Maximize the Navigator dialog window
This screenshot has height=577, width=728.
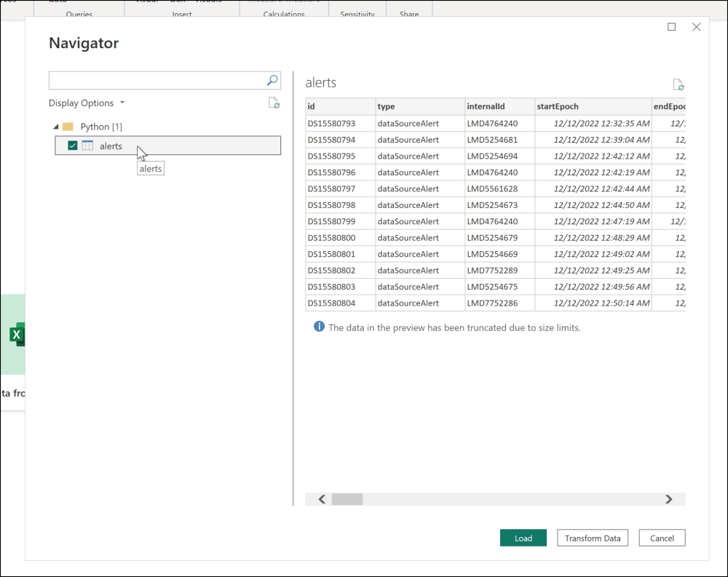point(671,27)
